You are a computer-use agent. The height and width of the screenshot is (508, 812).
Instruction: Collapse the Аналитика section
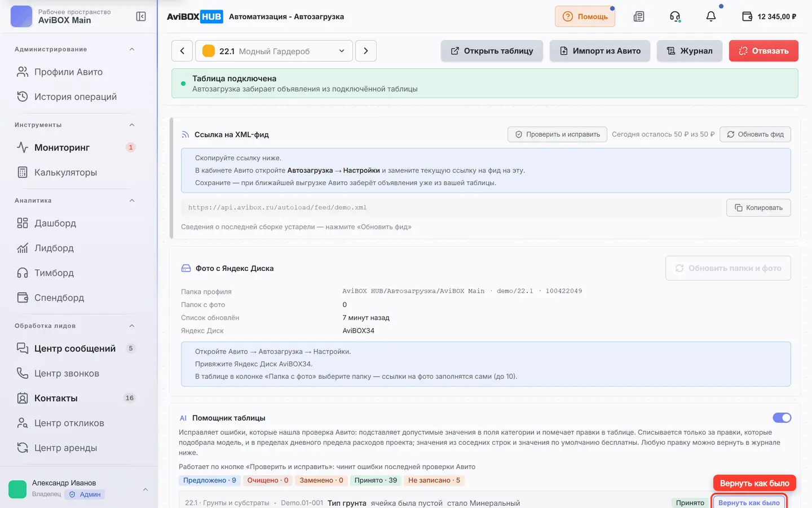point(132,200)
